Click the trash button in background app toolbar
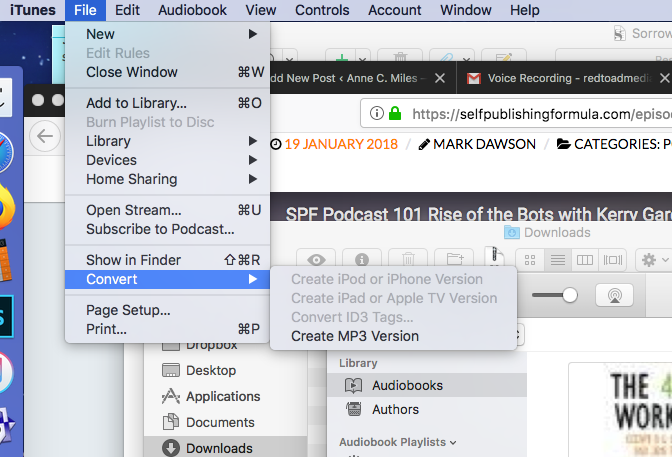 click(400, 57)
